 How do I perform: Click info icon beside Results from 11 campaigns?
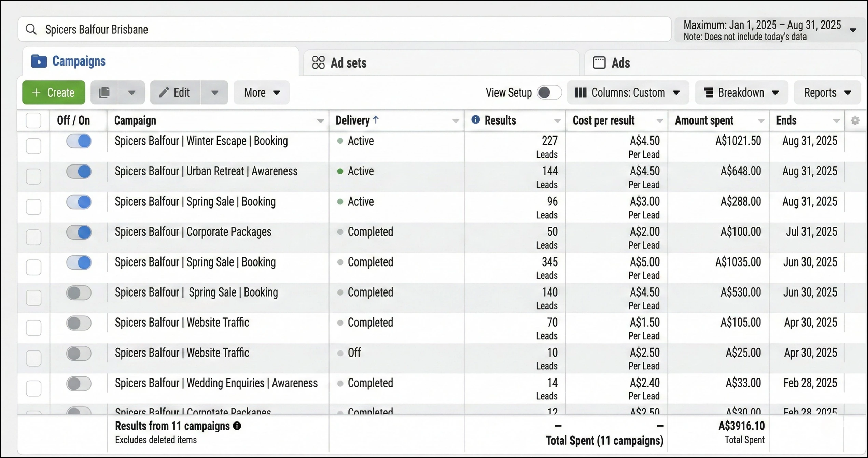pos(237,426)
